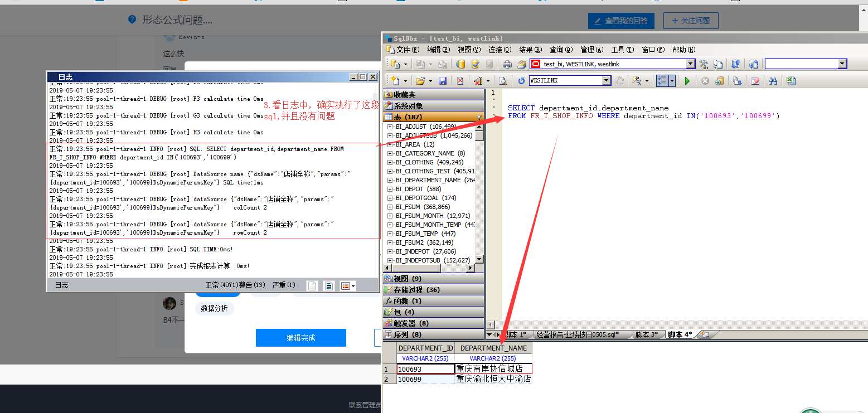Open the 存储过程 (36) section
The height and width of the screenshot is (413, 868).
(433, 290)
